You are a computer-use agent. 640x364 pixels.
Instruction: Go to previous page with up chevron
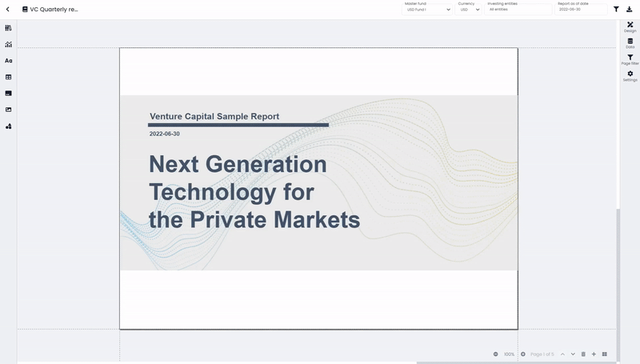562,354
